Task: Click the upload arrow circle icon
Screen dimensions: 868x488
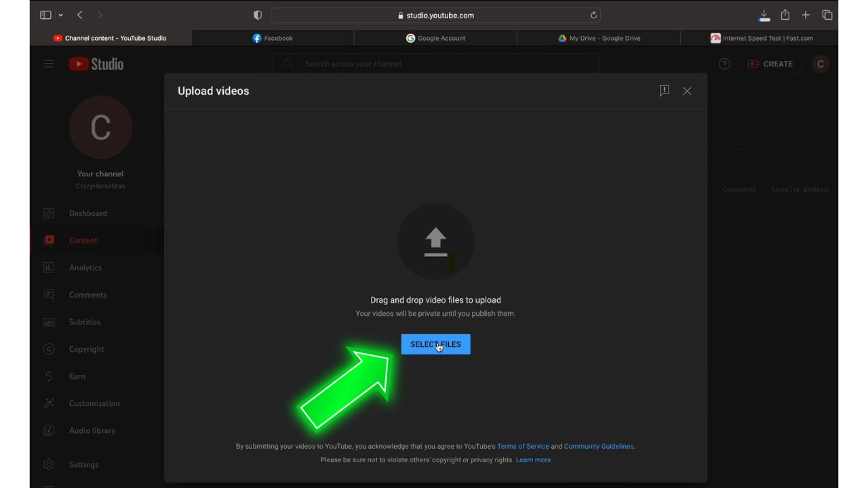Action: pos(435,242)
